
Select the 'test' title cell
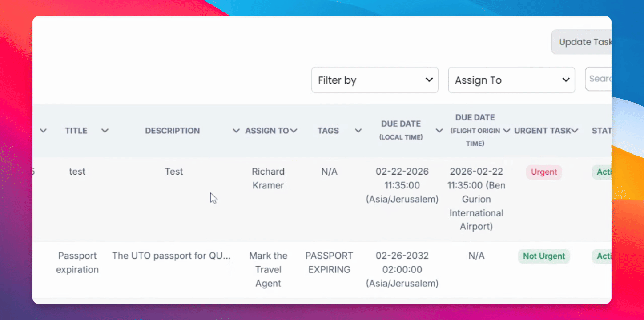[x=77, y=172]
